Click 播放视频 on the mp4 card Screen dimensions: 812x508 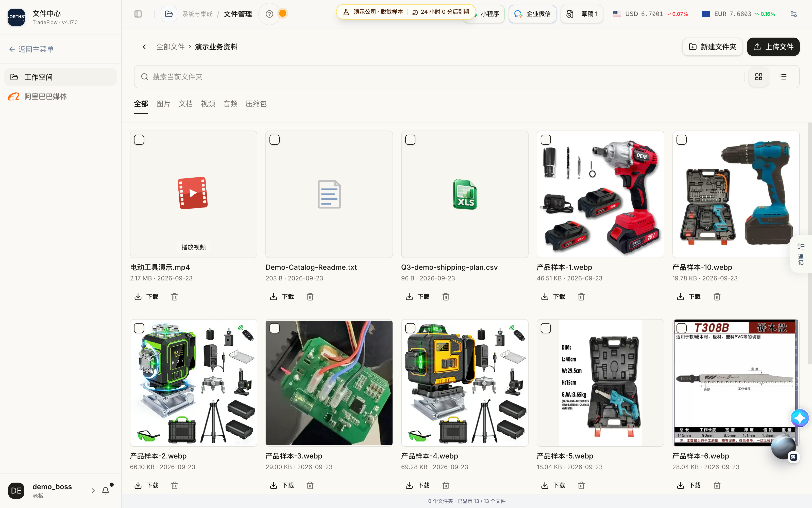click(x=194, y=247)
